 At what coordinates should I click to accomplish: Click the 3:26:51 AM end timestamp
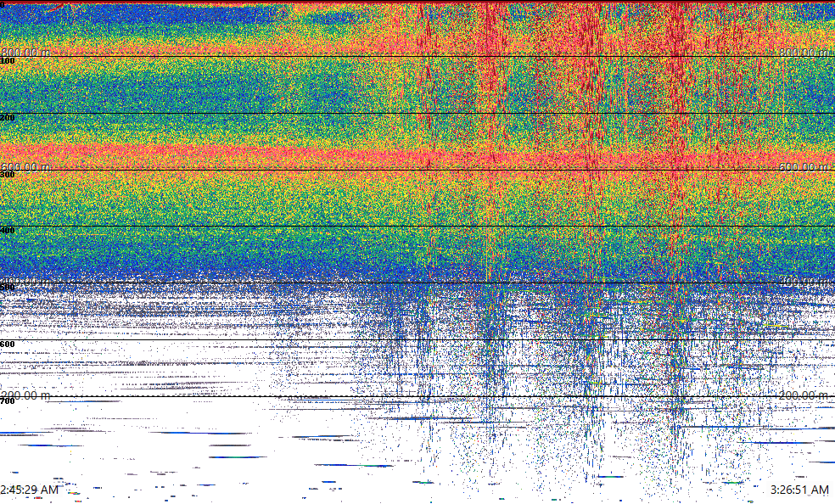click(x=799, y=490)
